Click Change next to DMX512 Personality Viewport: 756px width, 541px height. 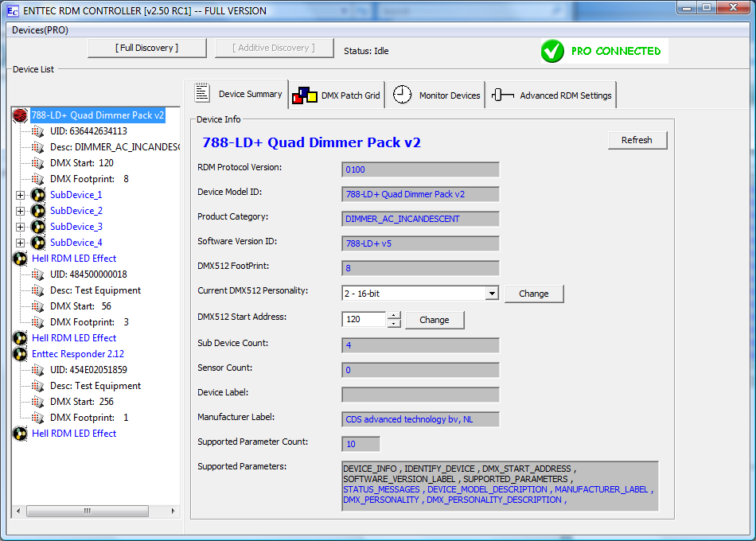coord(533,294)
